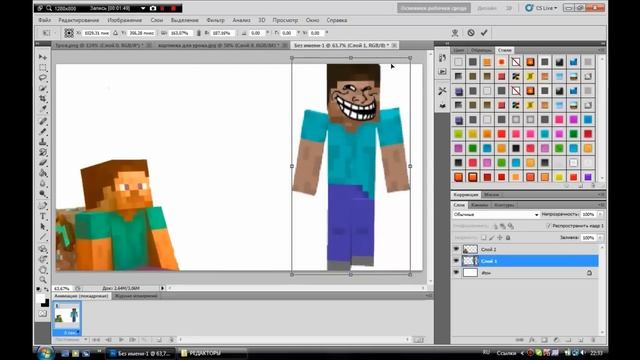Hide layer Слой 1 eye icon
The image size is (640, 360).
point(456,260)
